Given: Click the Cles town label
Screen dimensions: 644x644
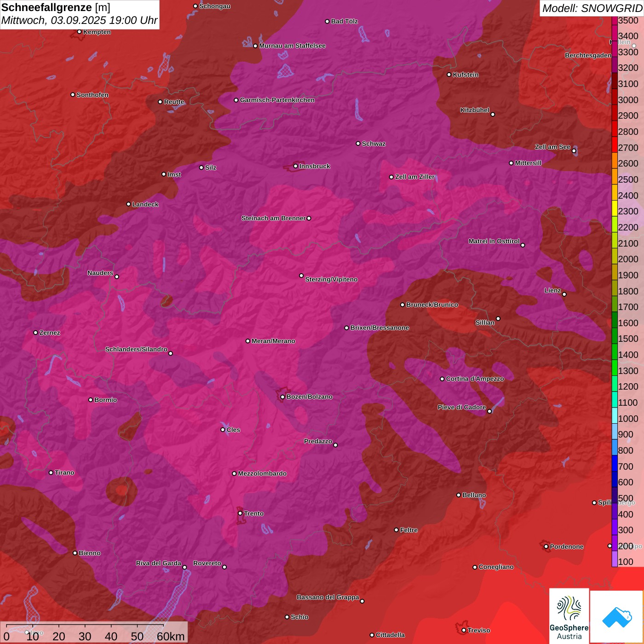Looking at the screenshot, I should [233, 430].
